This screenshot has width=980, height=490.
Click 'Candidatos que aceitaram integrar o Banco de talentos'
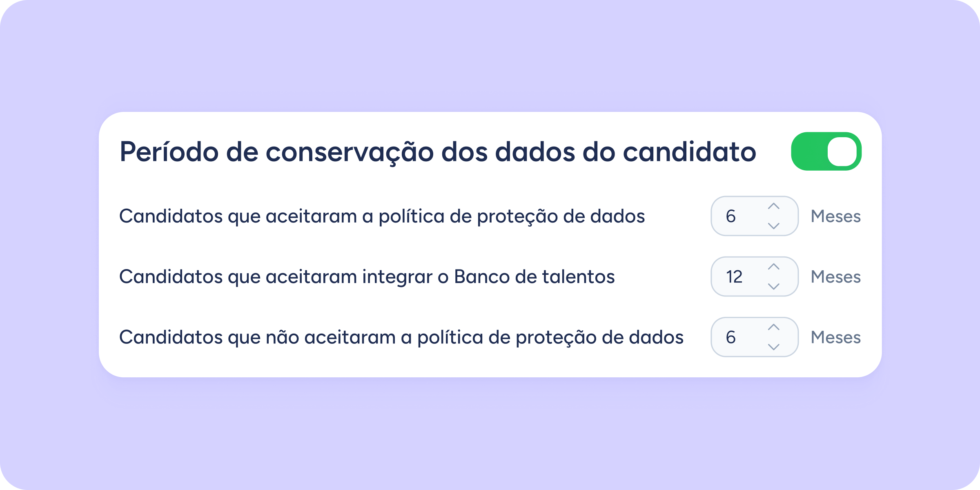367,276
